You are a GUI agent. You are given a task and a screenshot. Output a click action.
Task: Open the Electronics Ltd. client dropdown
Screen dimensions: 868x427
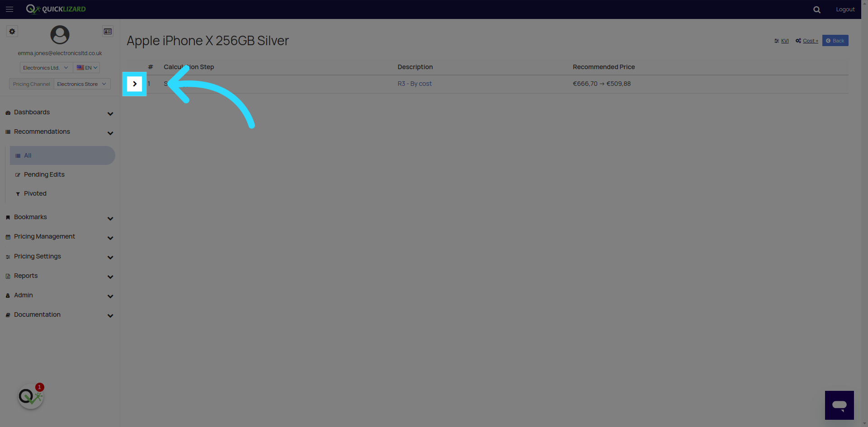(x=46, y=68)
